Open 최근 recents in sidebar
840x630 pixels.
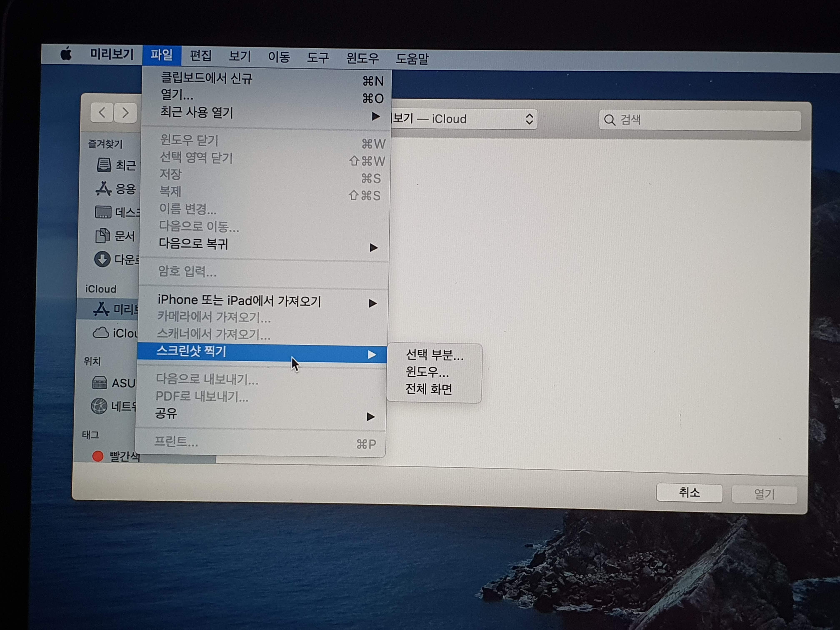(x=117, y=165)
